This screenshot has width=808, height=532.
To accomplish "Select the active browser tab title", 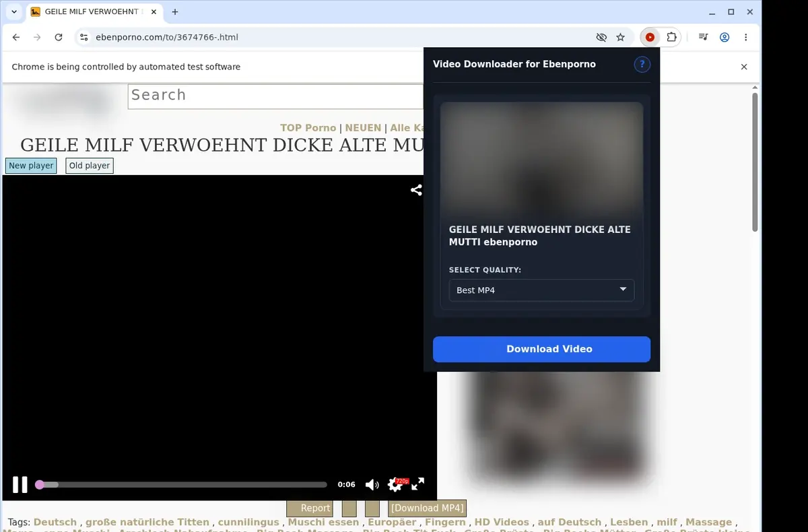I will pos(93,12).
